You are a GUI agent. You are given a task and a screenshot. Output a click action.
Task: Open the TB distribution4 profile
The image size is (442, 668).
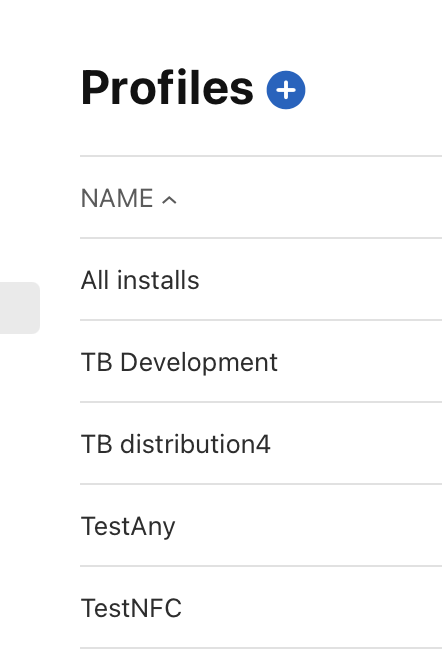coord(175,444)
